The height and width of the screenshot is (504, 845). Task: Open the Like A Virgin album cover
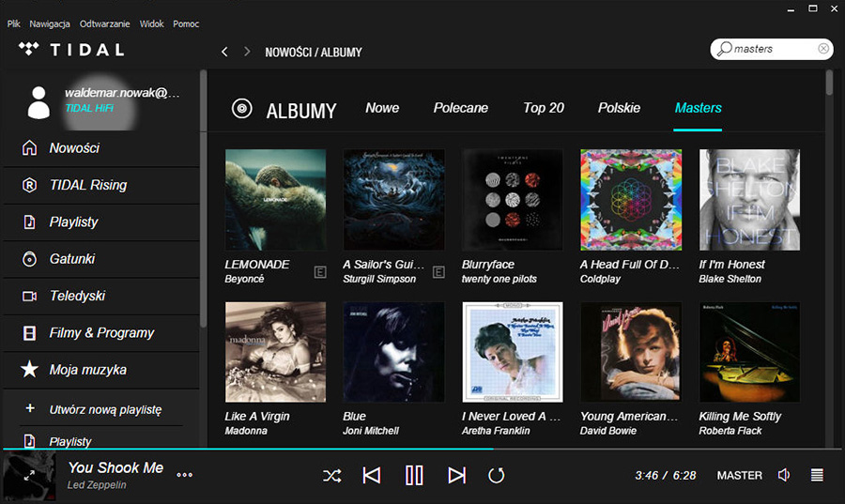point(275,352)
